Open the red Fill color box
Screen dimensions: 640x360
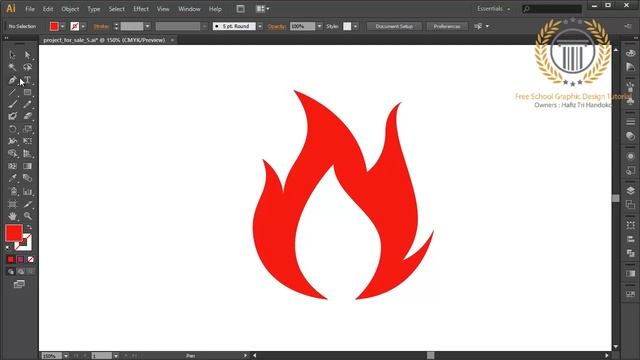(x=54, y=26)
